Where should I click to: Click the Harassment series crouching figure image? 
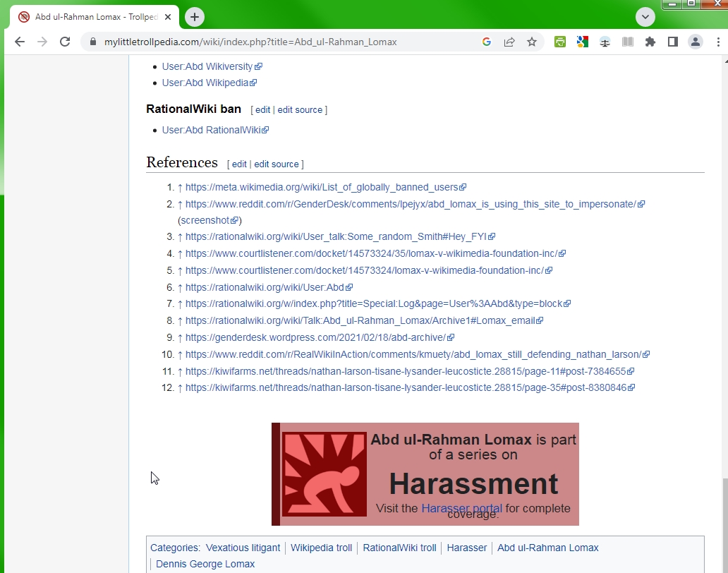(x=324, y=474)
